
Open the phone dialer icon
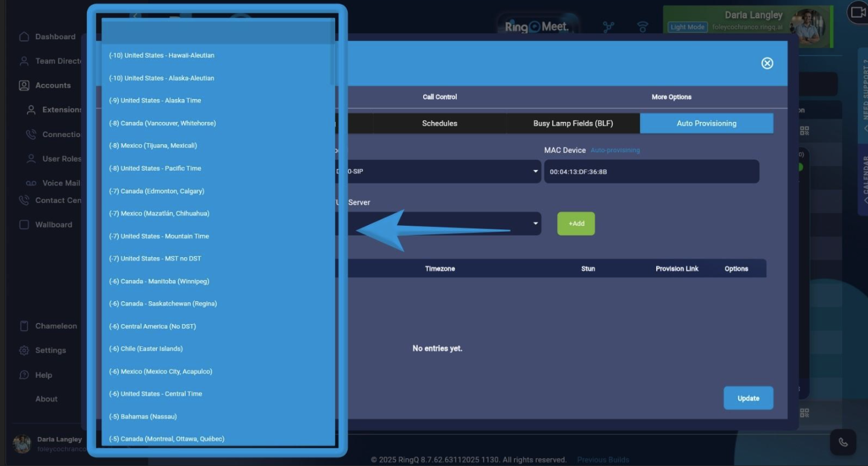pos(843,442)
